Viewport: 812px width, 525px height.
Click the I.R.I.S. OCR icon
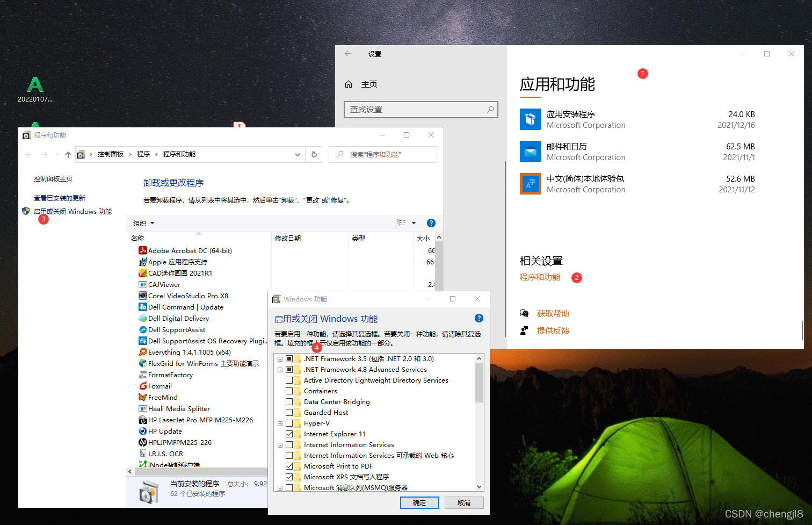click(x=143, y=454)
